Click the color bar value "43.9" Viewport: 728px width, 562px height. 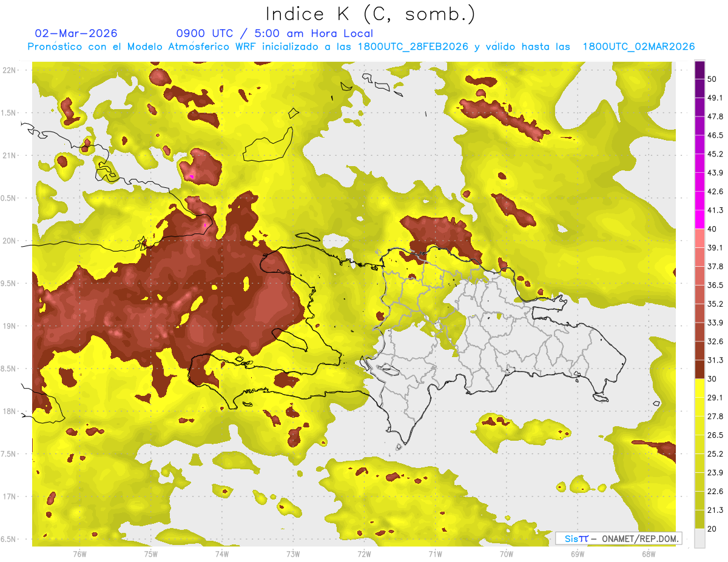715,173
